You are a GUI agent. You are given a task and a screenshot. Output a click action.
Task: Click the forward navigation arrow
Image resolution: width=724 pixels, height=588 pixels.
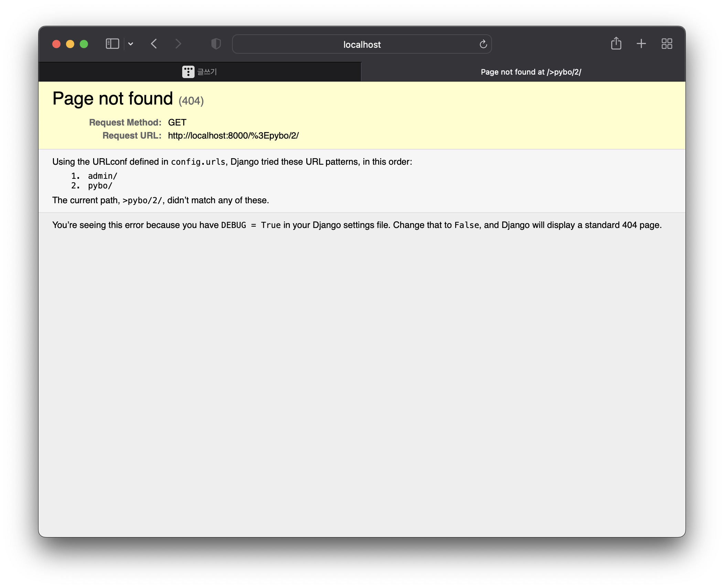[178, 44]
